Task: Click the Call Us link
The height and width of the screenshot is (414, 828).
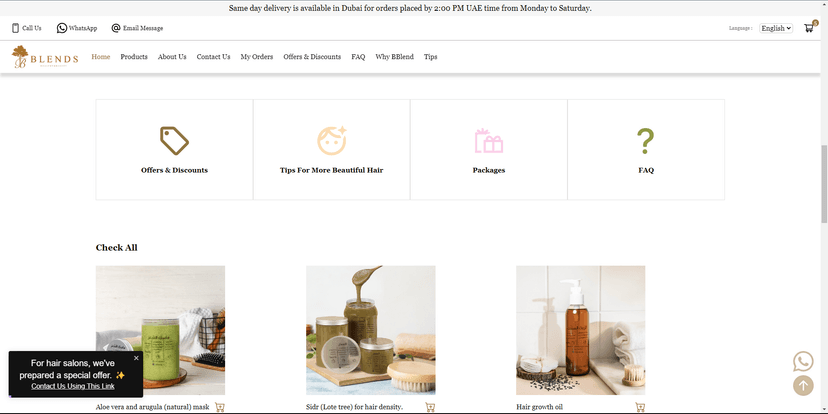Action: click(27, 28)
